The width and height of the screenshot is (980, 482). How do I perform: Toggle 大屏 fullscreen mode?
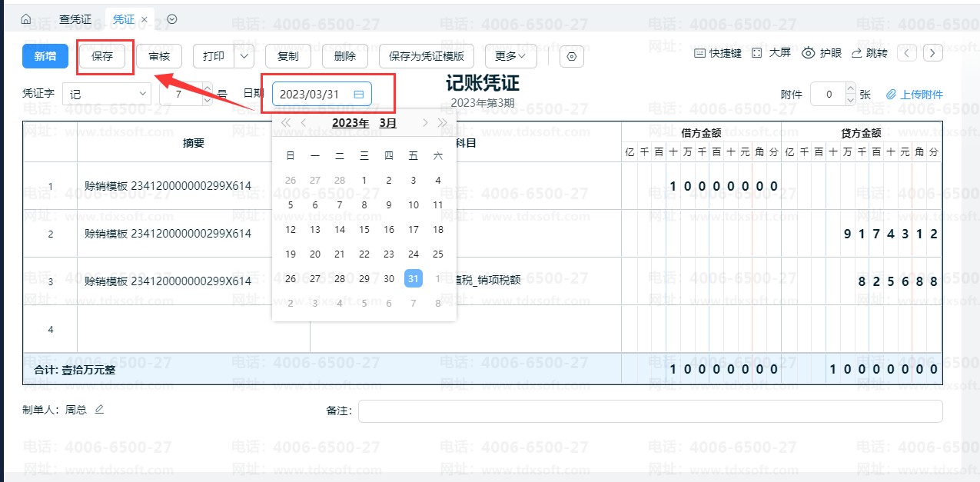click(x=771, y=53)
